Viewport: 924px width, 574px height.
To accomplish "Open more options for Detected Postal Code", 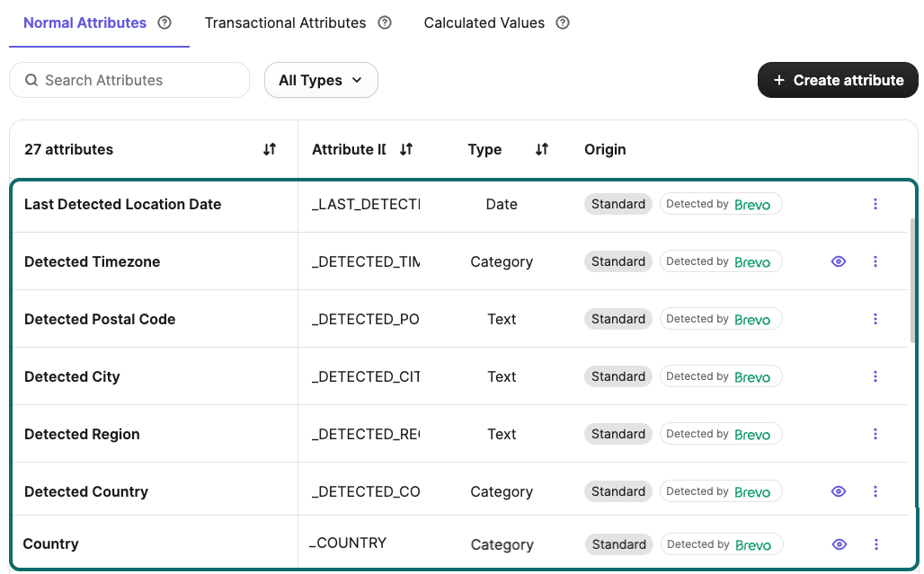I will [x=875, y=319].
